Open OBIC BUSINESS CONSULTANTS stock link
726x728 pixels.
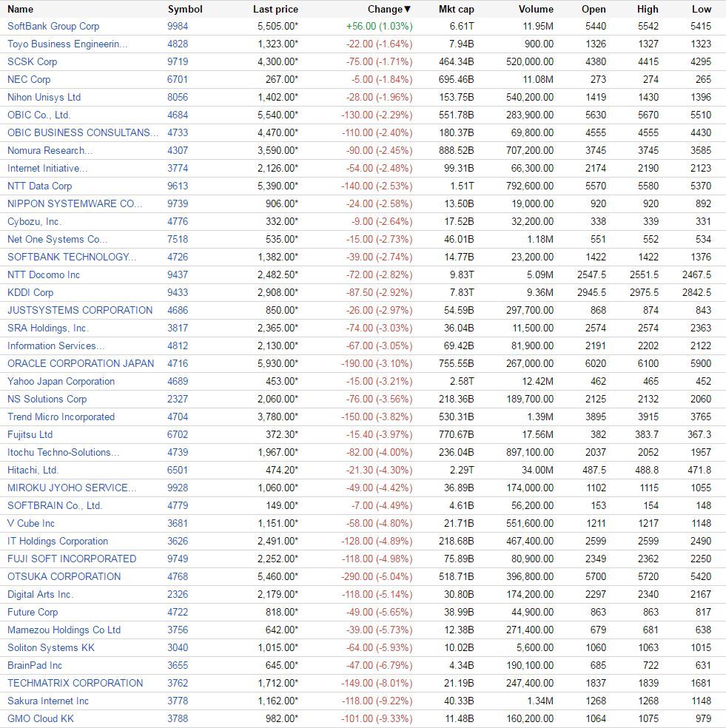tap(83, 132)
